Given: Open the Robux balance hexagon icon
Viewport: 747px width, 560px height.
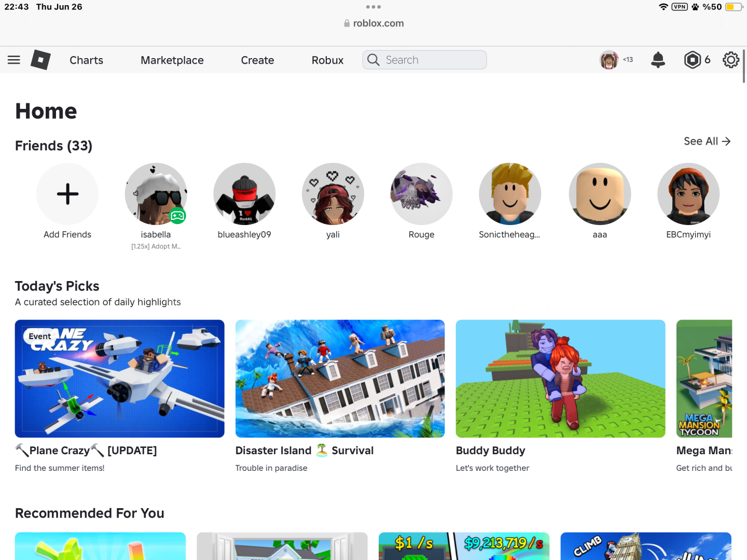Looking at the screenshot, I should 693,60.
